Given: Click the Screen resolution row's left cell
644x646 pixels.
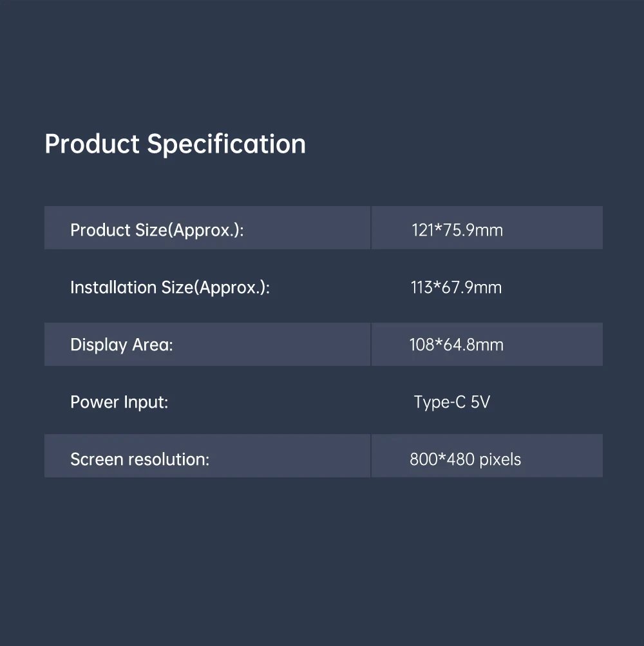Looking at the screenshot, I should tap(207, 455).
